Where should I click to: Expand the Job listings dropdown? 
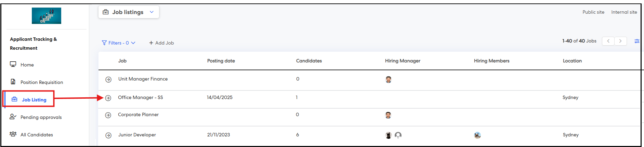(x=129, y=12)
